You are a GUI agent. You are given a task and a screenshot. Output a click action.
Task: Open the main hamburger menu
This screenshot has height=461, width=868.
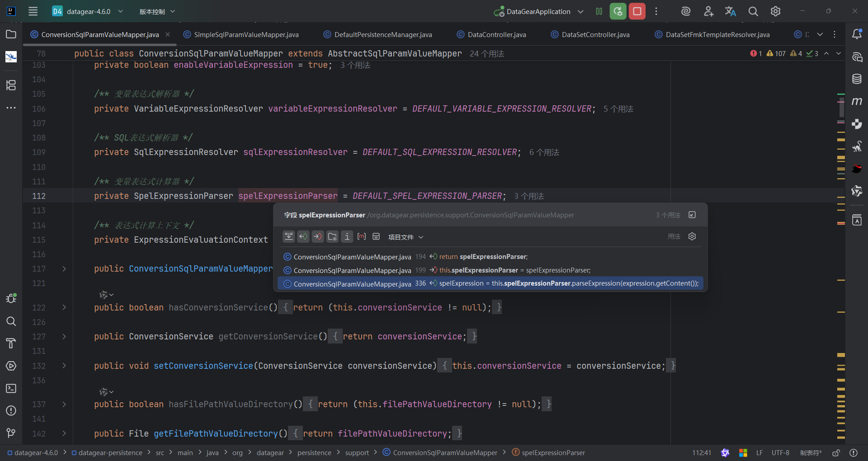pos(33,11)
